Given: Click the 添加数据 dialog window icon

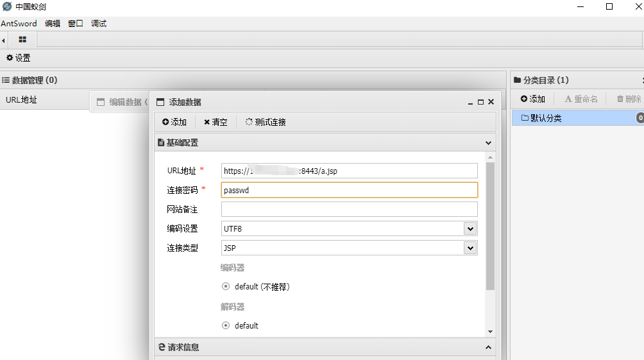Looking at the screenshot, I should tap(160, 102).
